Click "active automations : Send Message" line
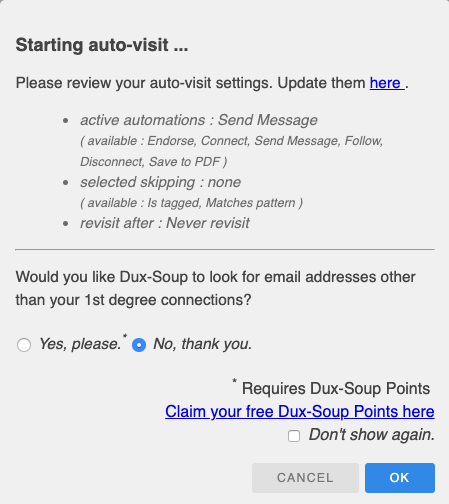Viewport: 449px width, 504px height. (x=199, y=120)
